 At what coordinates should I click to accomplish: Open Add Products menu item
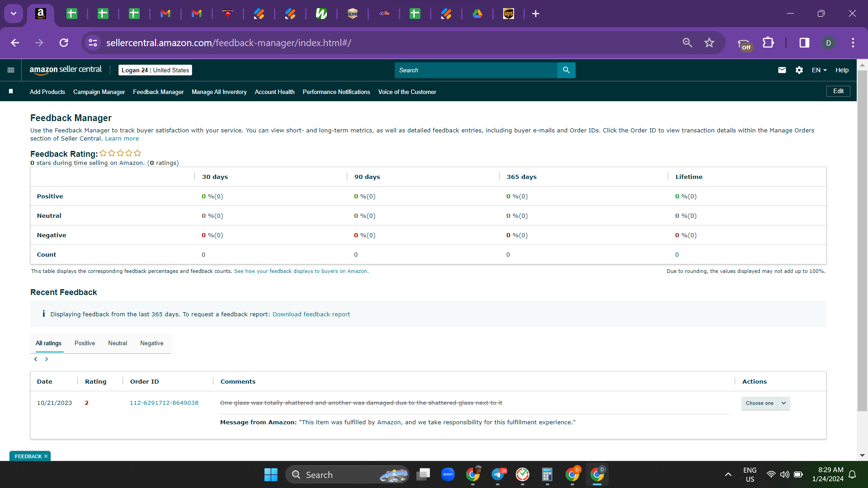coord(47,92)
